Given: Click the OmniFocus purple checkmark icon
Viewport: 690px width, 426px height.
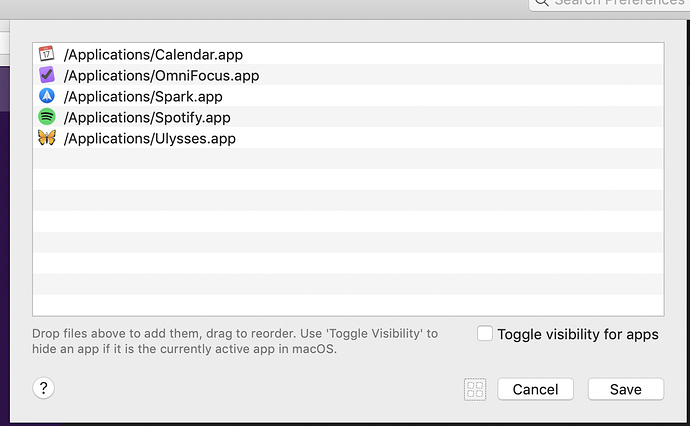Looking at the screenshot, I should 47,75.
